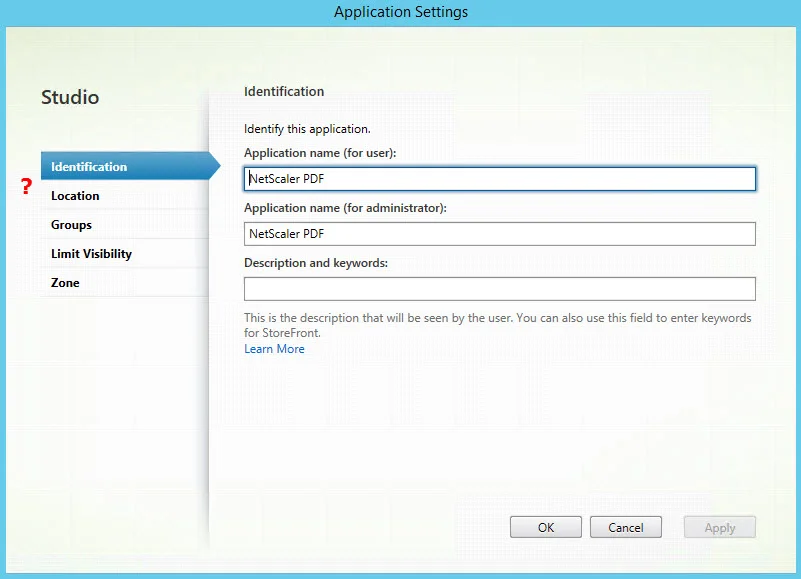The image size is (801, 579).
Task: Open the Learn More link
Action: 274,349
